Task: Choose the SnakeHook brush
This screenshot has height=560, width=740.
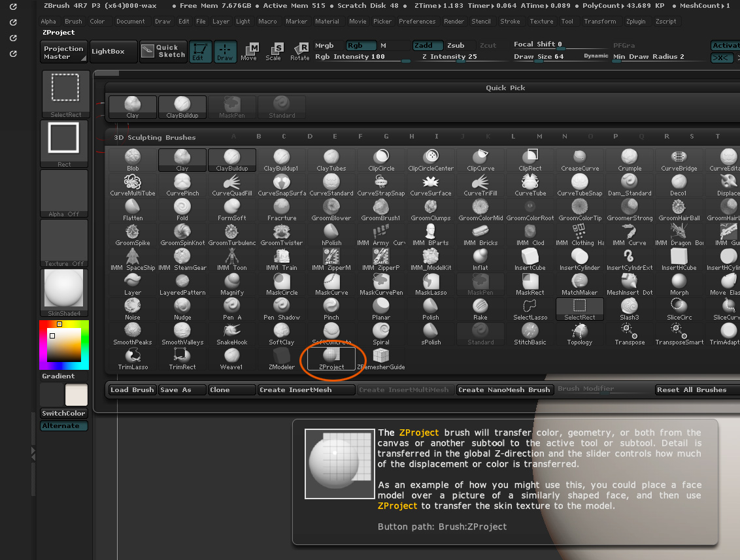Action: pyautogui.click(x=232, y=334)
